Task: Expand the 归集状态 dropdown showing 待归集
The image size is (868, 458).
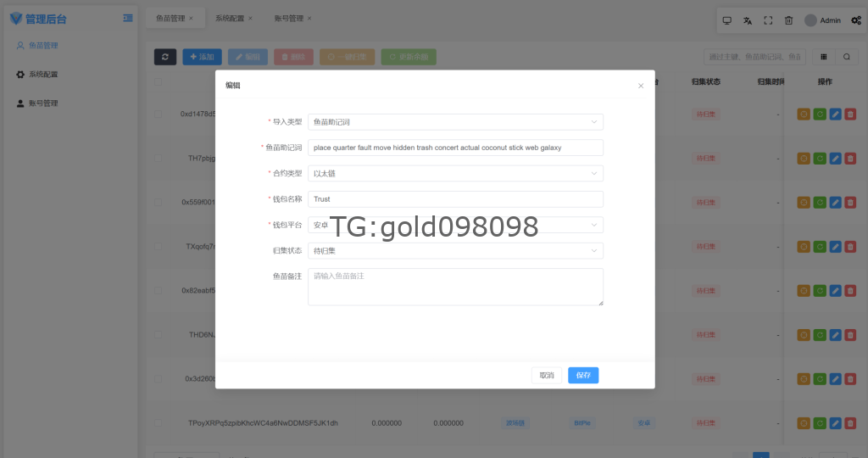Action: (455, 251)
